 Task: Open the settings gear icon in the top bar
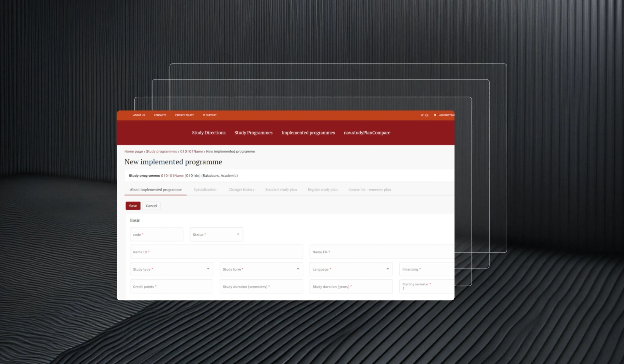[x=435, y=115]
